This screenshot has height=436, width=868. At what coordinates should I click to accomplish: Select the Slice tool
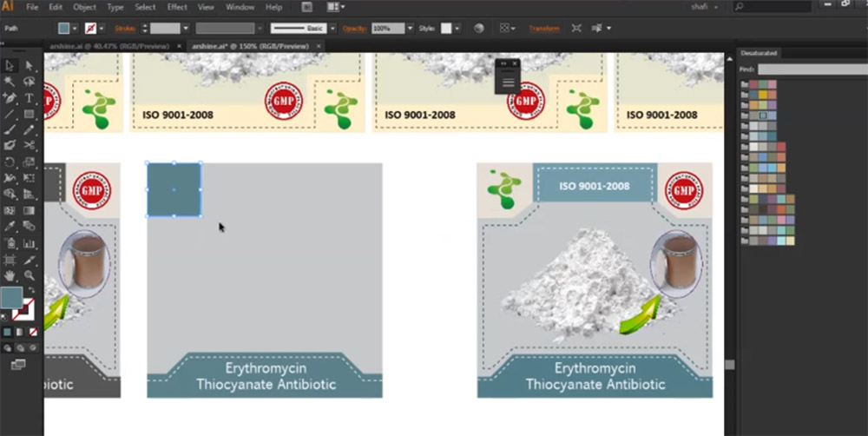[x=29, y=260]
